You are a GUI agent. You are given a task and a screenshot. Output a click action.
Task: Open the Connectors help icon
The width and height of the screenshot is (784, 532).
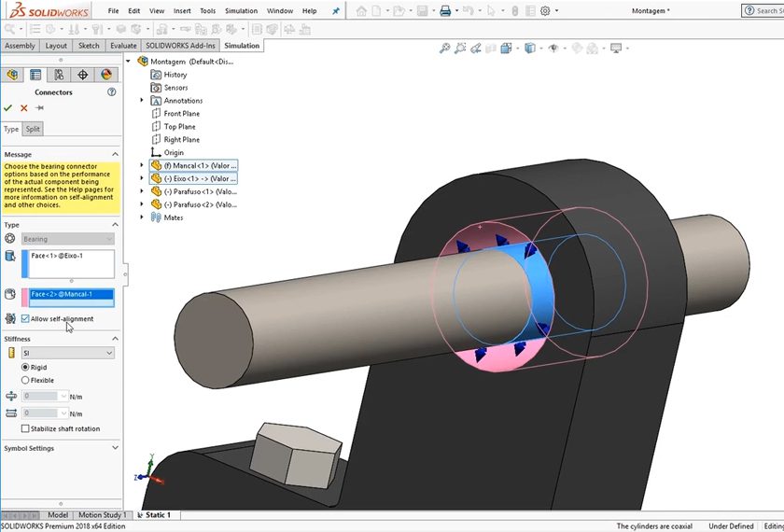click(x=112, y=92)
